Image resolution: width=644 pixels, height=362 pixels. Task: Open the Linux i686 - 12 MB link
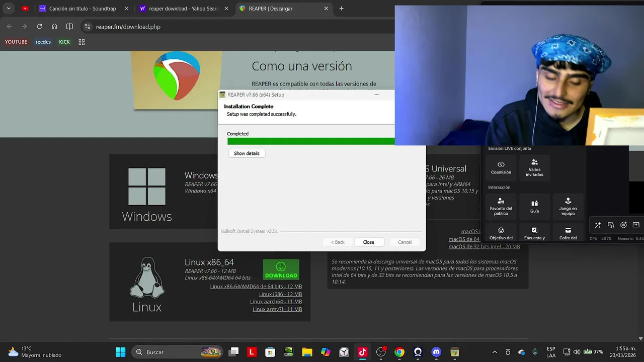280,294
